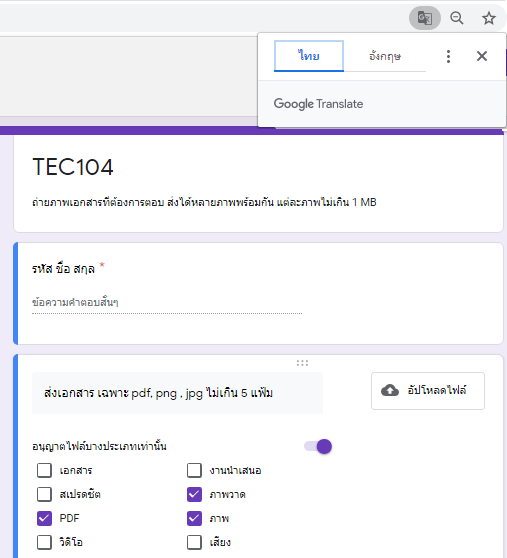Disable the อนุญาตไฟล์บางประเภทเท่านั้น toggle
Screen dimensions: 507x558
tap(318, 446)
